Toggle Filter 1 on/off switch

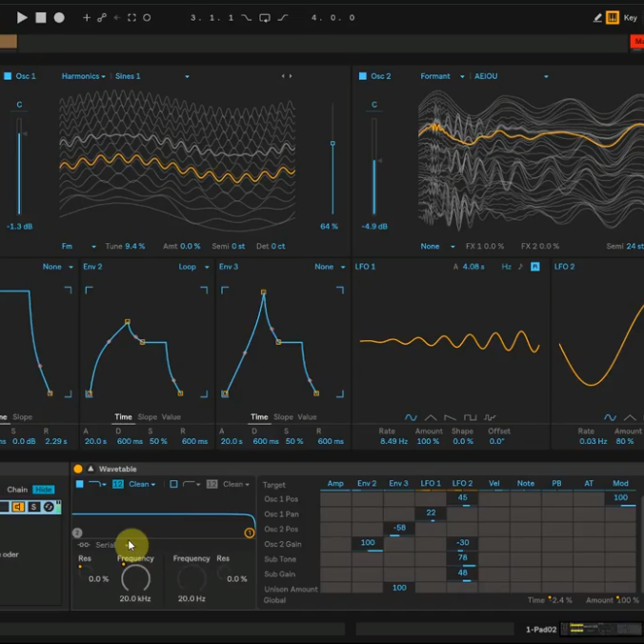click(x=80, y=484)
